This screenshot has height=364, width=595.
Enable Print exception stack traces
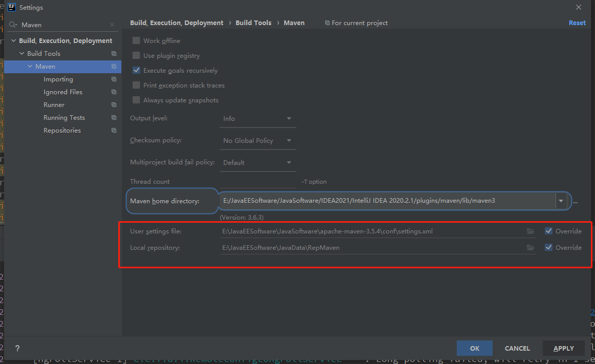pos(136,85)
